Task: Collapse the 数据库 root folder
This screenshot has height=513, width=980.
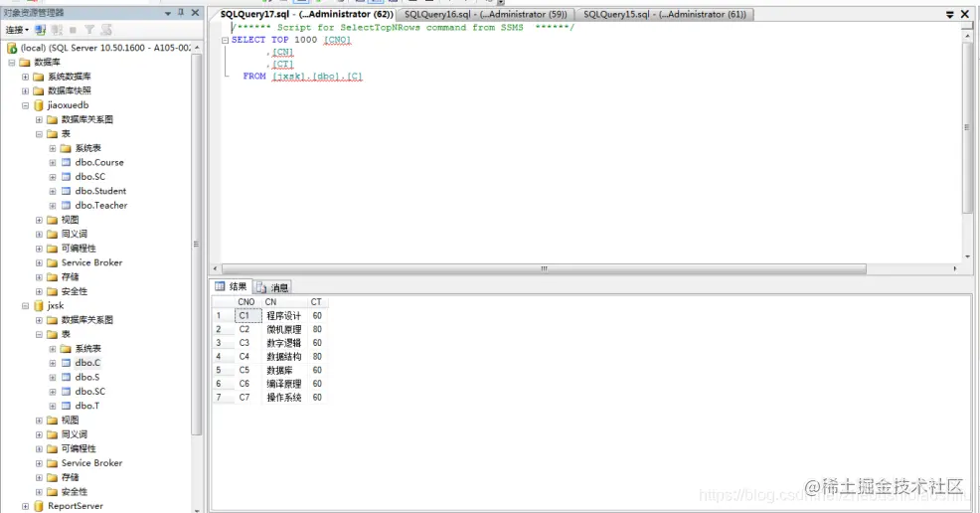Action: point(12,63)
